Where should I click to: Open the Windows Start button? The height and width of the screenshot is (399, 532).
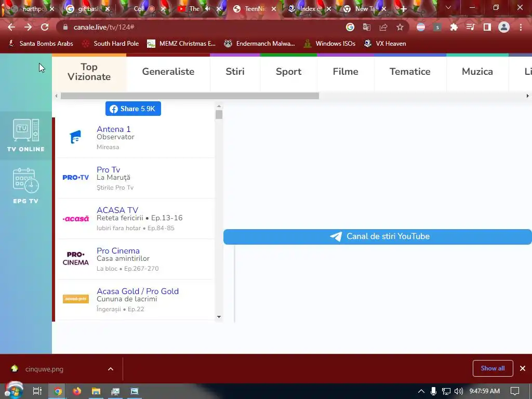pos(14,391)
